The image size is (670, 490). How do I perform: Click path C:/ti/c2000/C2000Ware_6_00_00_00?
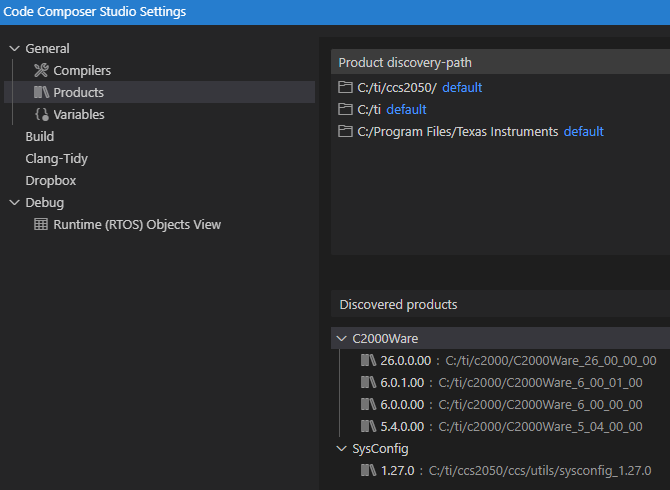click(541, 405)
